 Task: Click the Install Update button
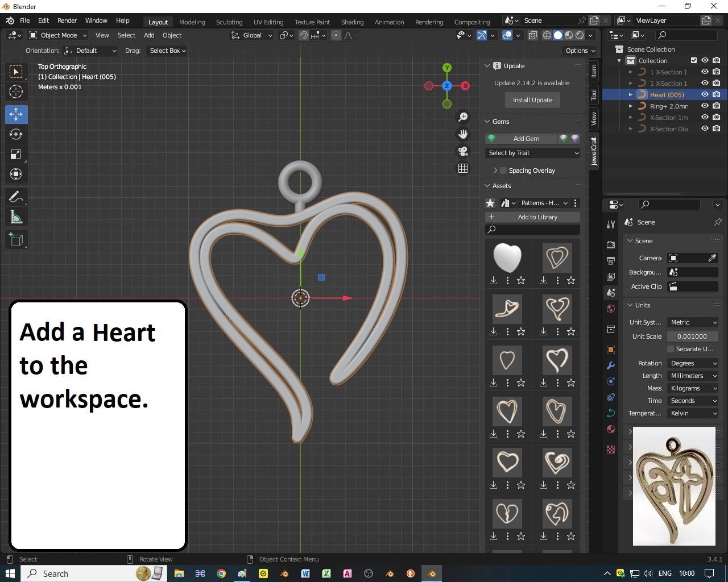(532, 100)
